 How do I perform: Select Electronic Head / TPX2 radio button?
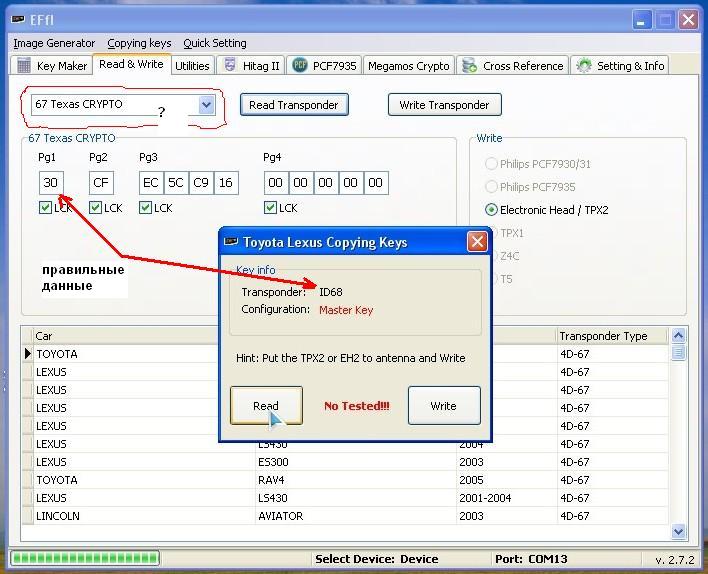[x=491, y=210]
